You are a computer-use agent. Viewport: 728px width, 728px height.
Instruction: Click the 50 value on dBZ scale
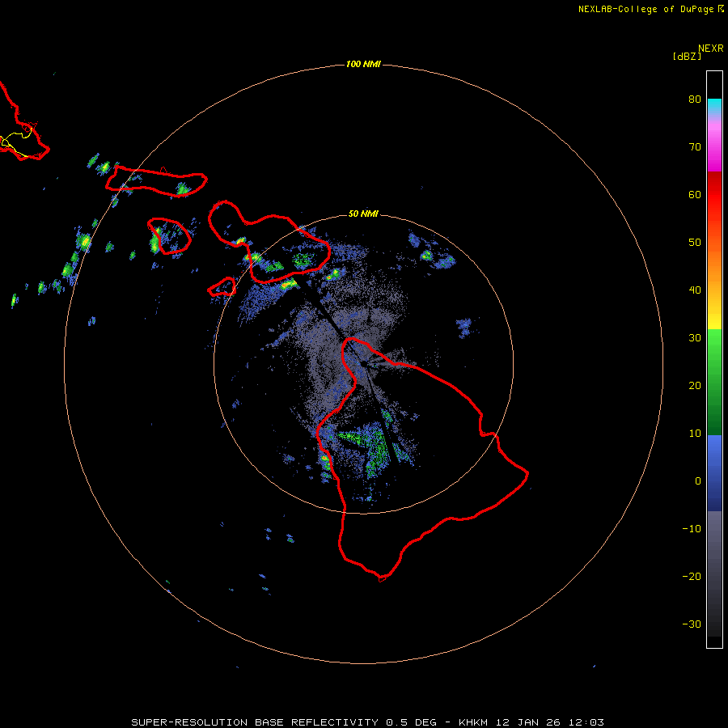click(x=695, y=243)
